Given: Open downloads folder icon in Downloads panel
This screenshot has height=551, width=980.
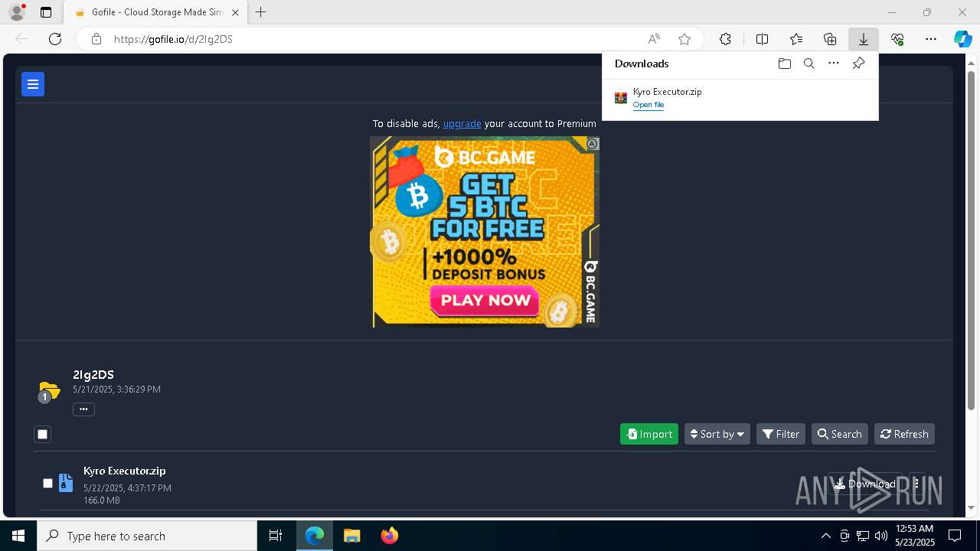Looking at the screenshot, I should (784, 64).
